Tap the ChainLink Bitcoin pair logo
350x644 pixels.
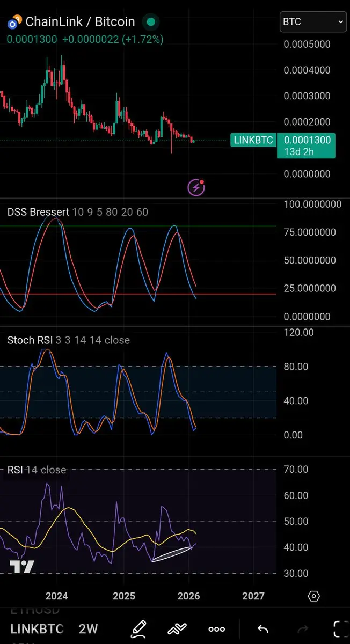14,22
